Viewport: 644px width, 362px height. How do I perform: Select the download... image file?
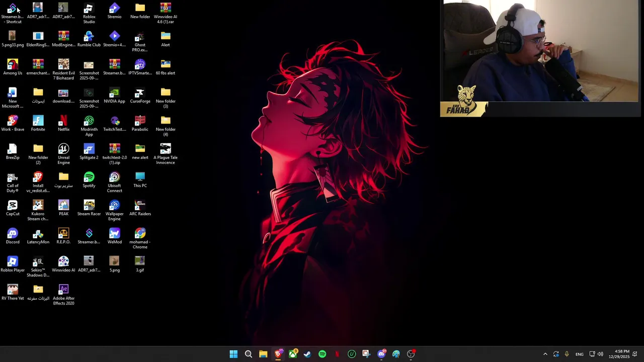(63, 96)
